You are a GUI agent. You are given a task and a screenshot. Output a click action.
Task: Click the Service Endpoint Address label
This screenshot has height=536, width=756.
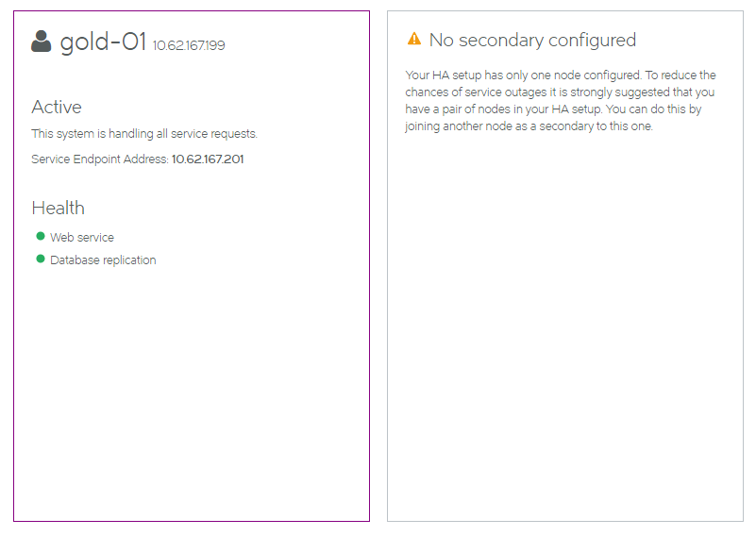tap(100, 159)
